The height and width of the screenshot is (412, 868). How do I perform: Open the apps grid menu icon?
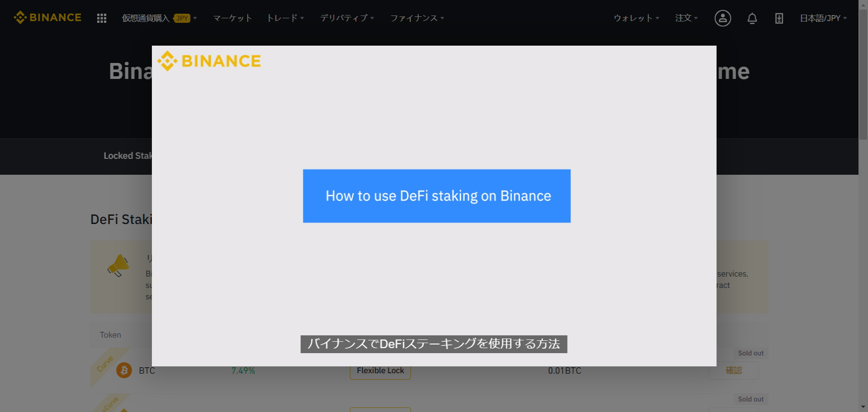pos(102,18)
